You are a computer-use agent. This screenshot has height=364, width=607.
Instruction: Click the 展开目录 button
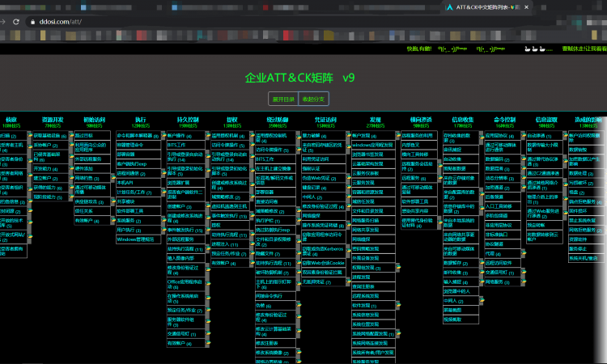(x=283, y=99)
